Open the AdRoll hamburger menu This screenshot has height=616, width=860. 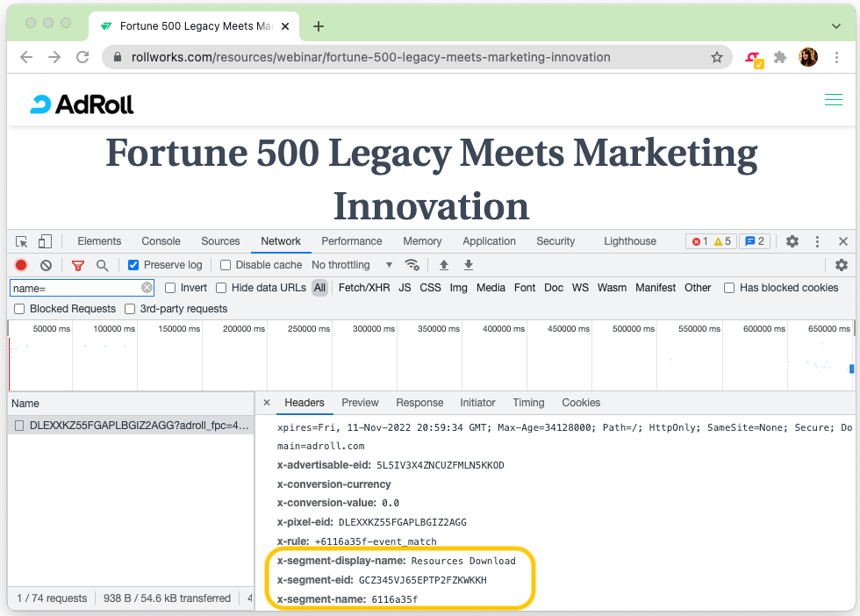pyautogui.click(x=833, y=101)
